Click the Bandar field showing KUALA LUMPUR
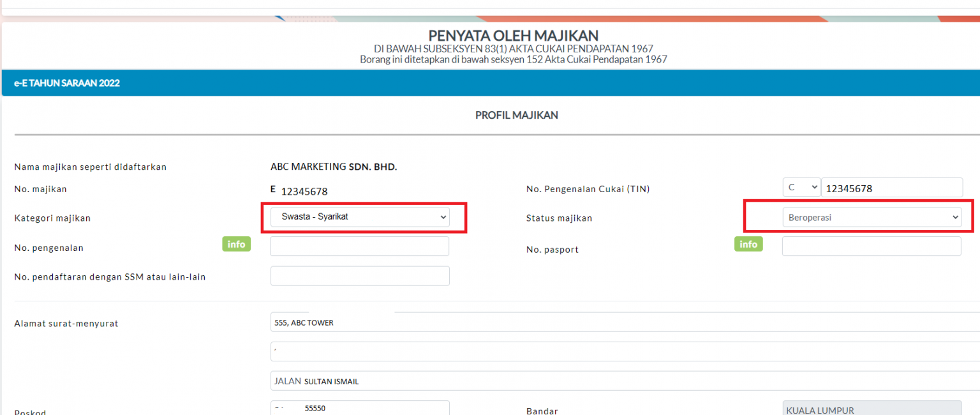 (872, 409)
